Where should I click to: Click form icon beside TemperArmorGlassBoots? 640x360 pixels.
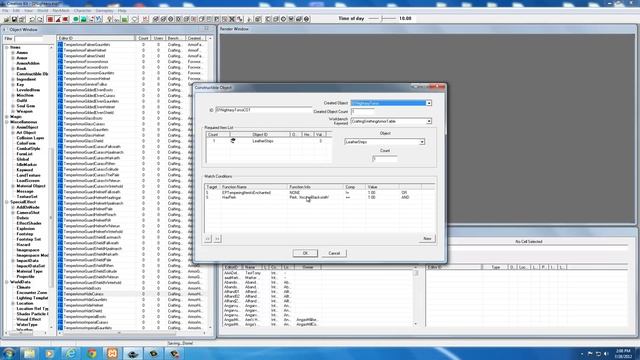point(60,118)
